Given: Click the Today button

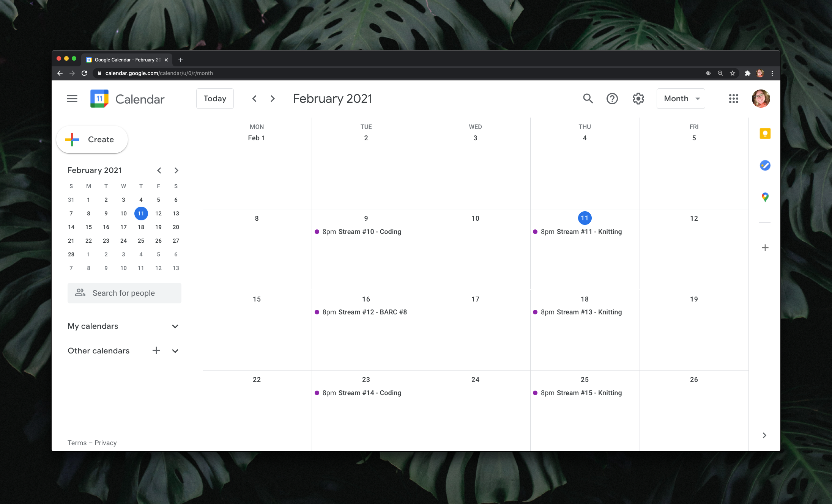Looking at the screenshot, I should 215,99.
